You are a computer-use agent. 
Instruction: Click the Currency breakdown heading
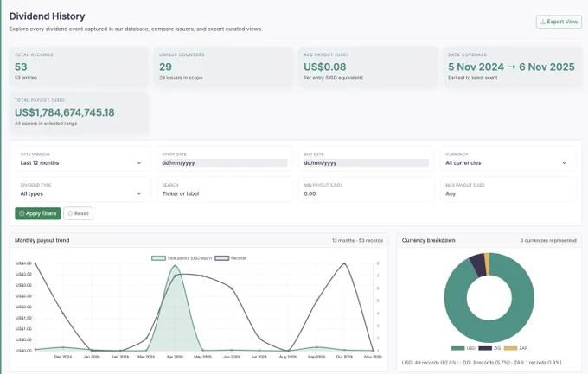click(429, 240)
